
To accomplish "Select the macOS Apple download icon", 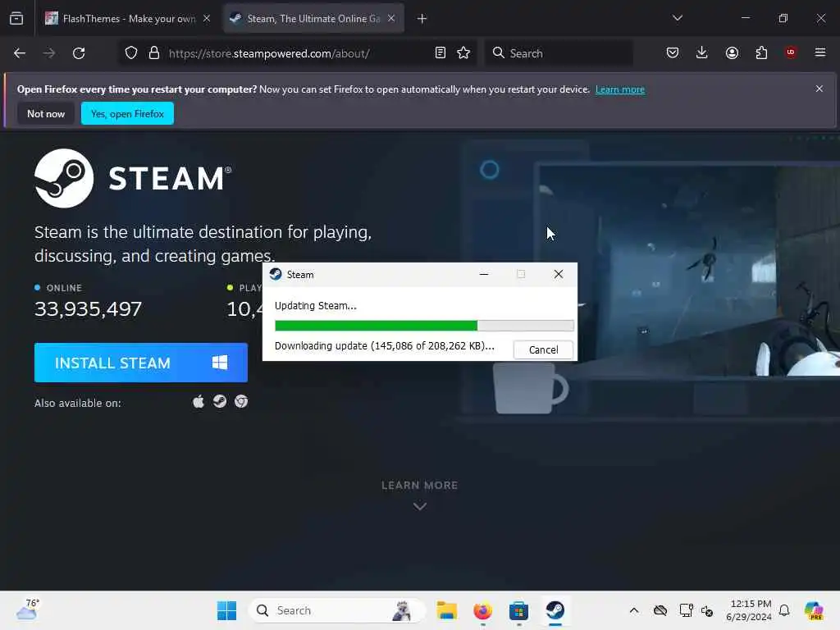I will (199, 402).
